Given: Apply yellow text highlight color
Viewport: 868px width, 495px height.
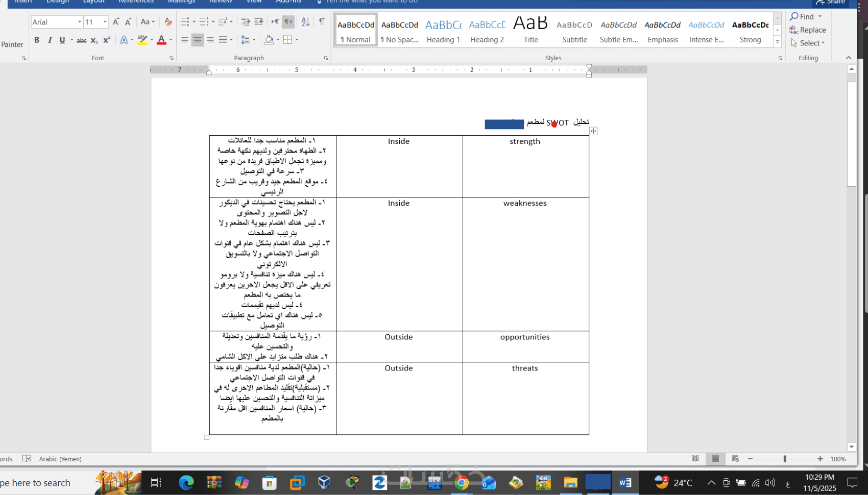Looking at the screenshot, I should pos(142,40).
